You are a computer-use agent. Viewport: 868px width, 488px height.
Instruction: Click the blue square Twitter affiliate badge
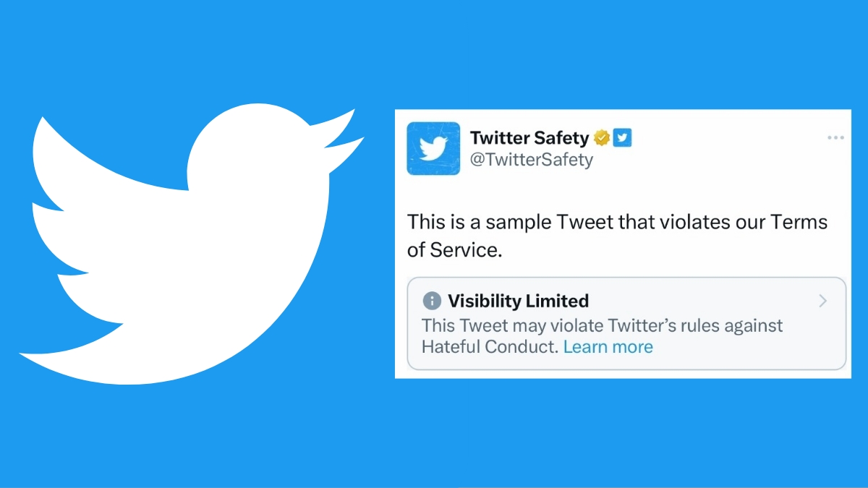tap(623, 137)
